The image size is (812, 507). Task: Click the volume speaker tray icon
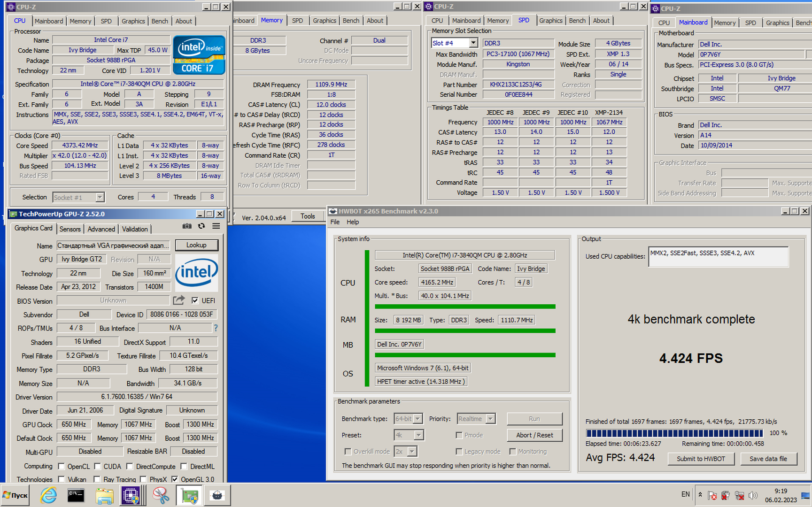coord(753,495)
